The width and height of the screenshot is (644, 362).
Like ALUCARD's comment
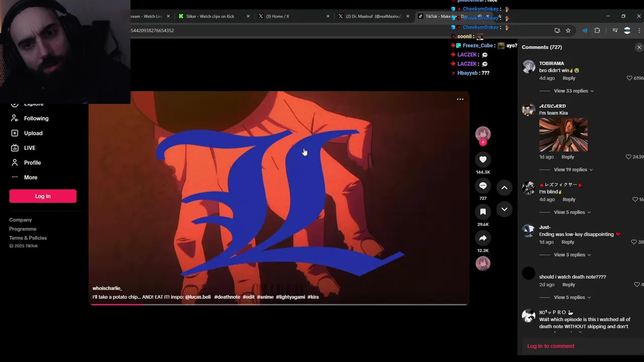click(x=628, y=157)
